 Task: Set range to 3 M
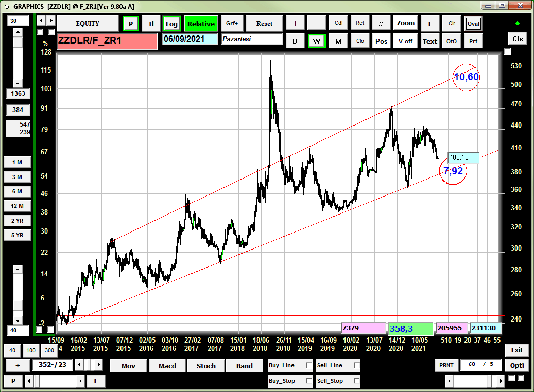[17, 177]
